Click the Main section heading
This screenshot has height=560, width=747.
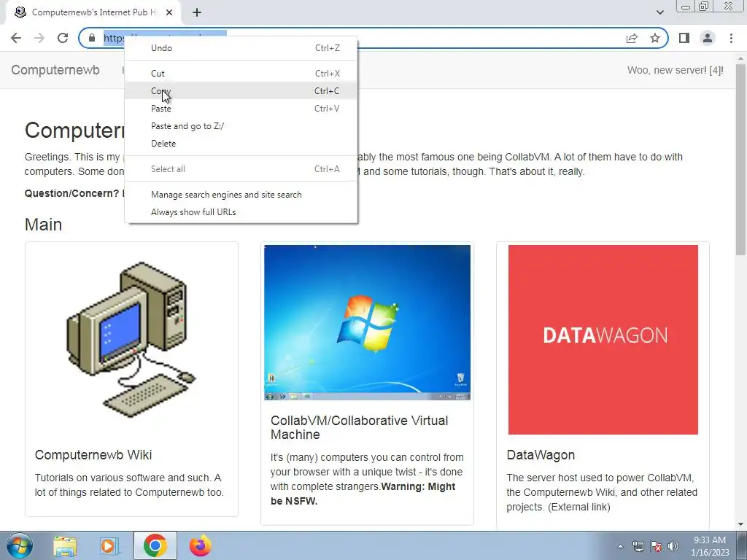[43, 225]
